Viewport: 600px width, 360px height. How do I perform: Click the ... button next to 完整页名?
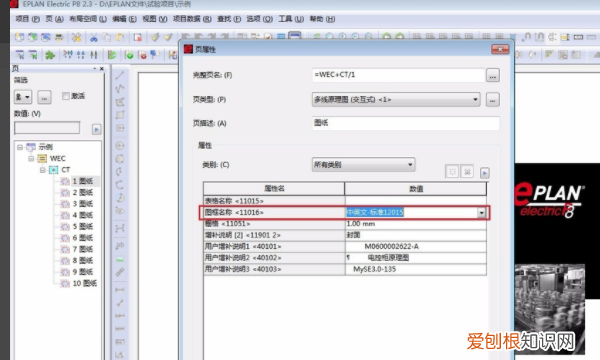pyautogui.click(x=492, y=75)
